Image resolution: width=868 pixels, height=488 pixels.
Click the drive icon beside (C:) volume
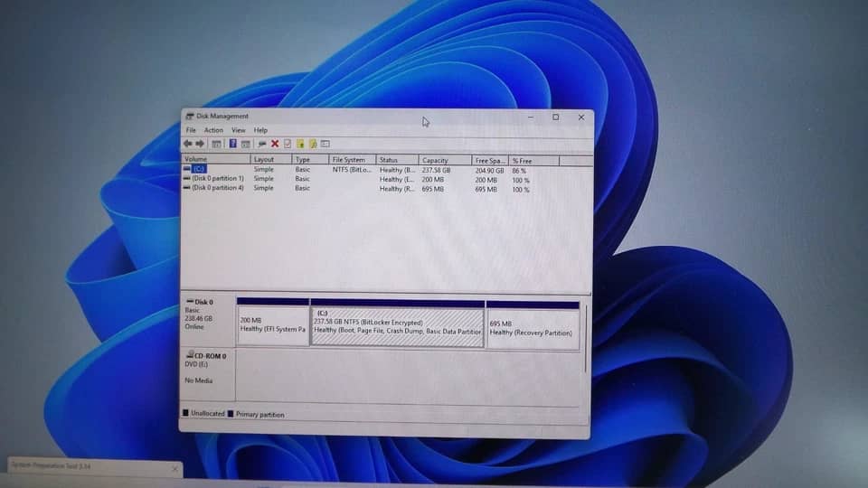[187, 169]
